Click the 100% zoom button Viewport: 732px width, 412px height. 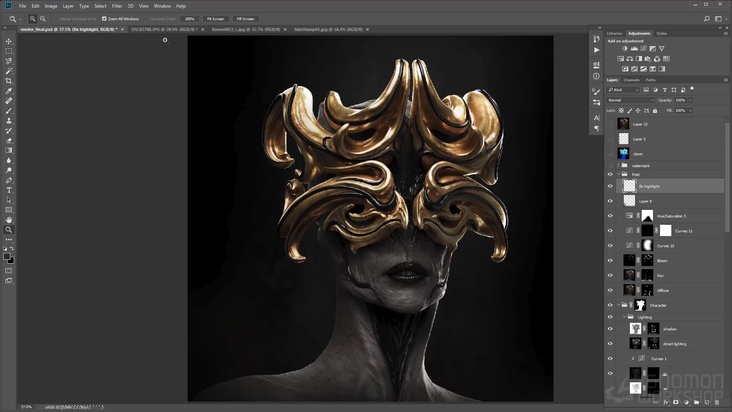click(190, 19)
